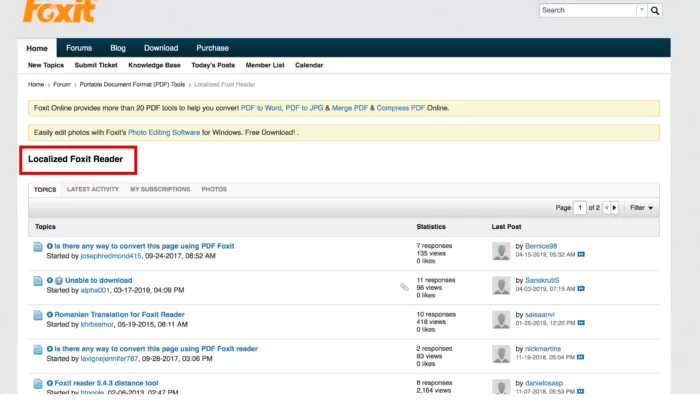Open user lavignejennifer787 profile

coord(109,358)
